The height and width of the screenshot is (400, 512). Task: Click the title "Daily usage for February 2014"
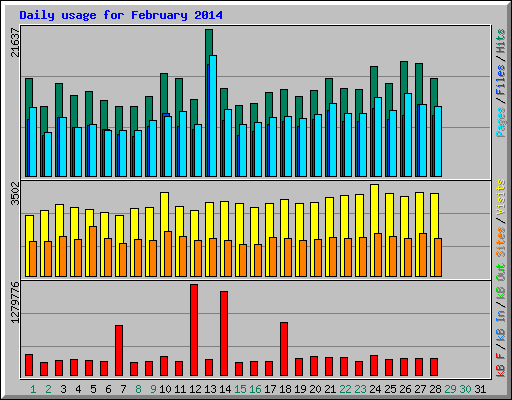point(121,15)
